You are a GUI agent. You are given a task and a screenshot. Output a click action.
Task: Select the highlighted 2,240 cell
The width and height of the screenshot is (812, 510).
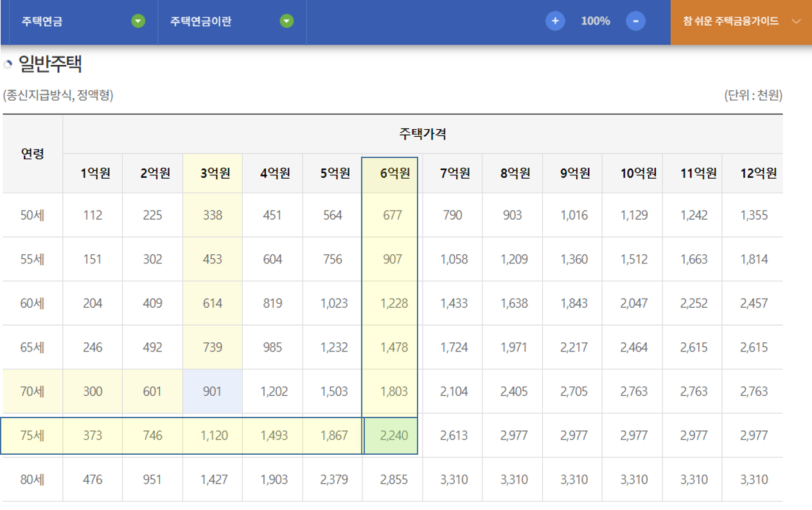click(391, 435)
